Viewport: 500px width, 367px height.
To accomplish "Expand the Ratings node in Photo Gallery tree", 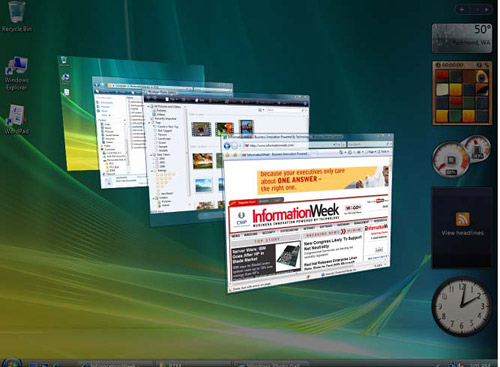I will click(x=153, y=171).
